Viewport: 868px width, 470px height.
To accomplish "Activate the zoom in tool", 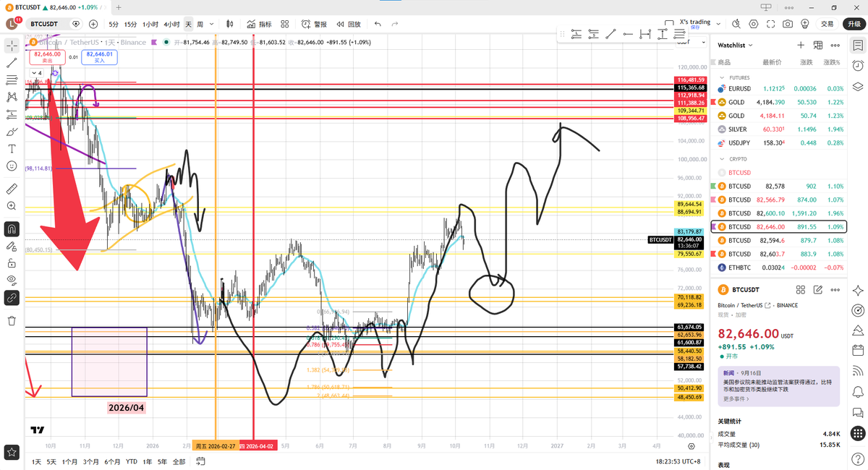I will pyautogui.click(x=12, y=206).
